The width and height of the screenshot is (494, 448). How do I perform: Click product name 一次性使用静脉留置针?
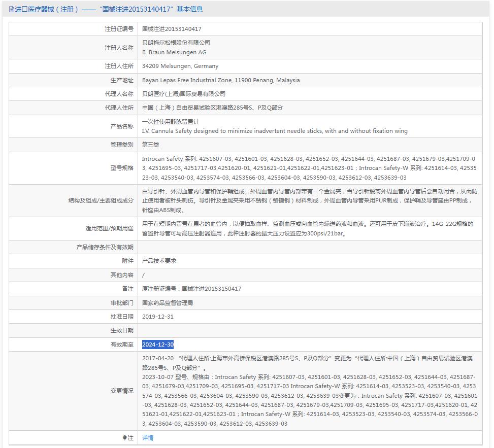[x=171, y=122]
